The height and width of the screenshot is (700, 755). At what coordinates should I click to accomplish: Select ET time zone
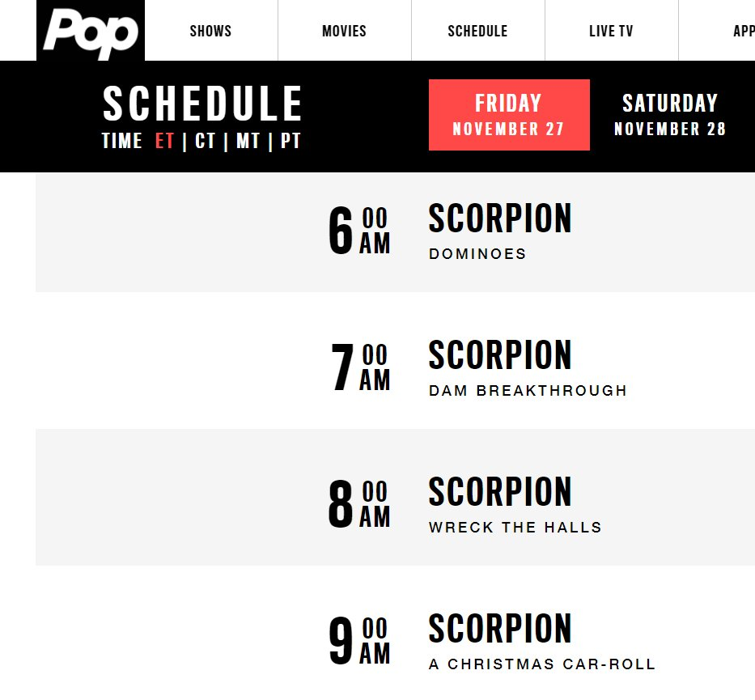pyautogui.click(x=164, y=141)
